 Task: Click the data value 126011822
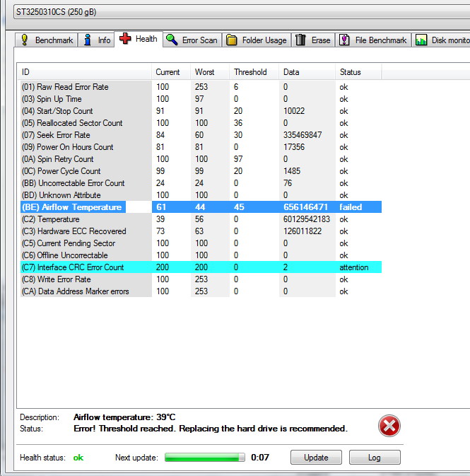pyautogui.click(x=302, y=231)
